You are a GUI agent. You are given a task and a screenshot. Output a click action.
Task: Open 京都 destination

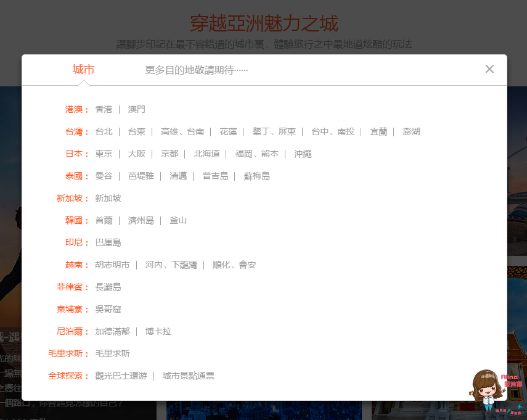click(170, 154)
